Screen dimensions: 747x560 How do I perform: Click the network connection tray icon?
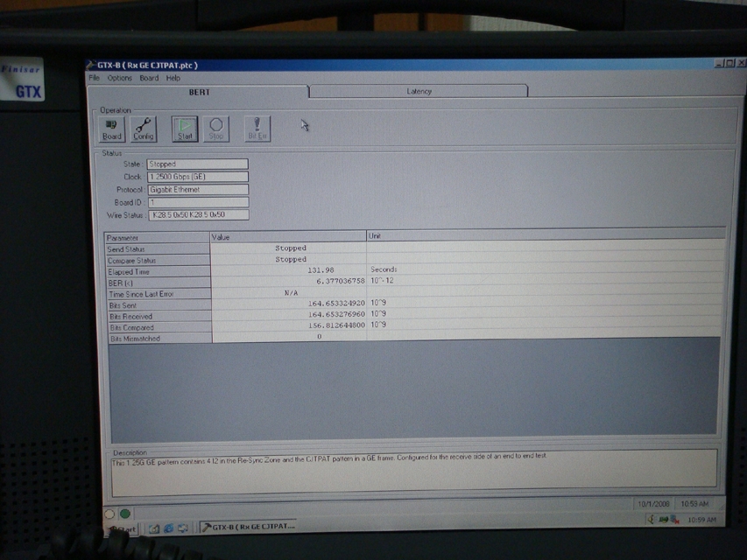(663, 520)
